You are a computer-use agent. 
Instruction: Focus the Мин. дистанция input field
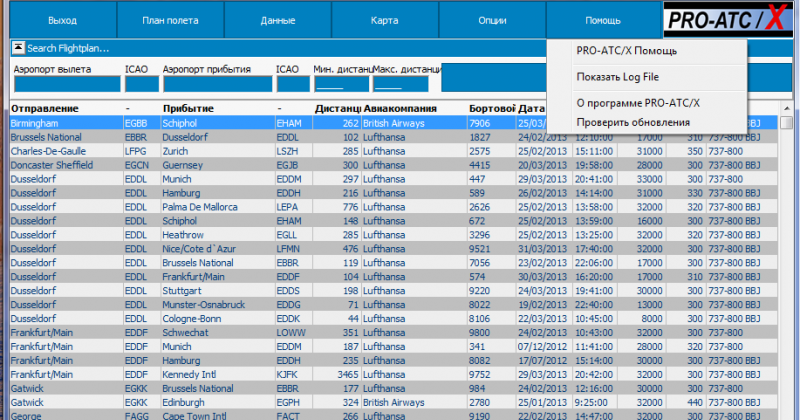coord(341,84)
